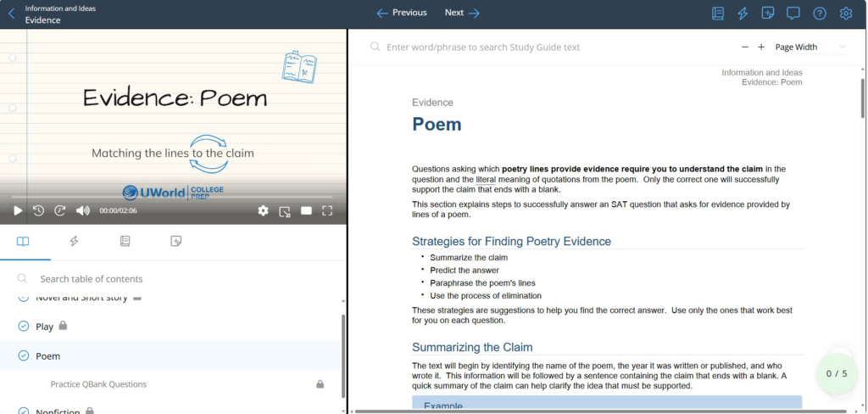Rewind the video with the replay-back icon

(38, 210)
